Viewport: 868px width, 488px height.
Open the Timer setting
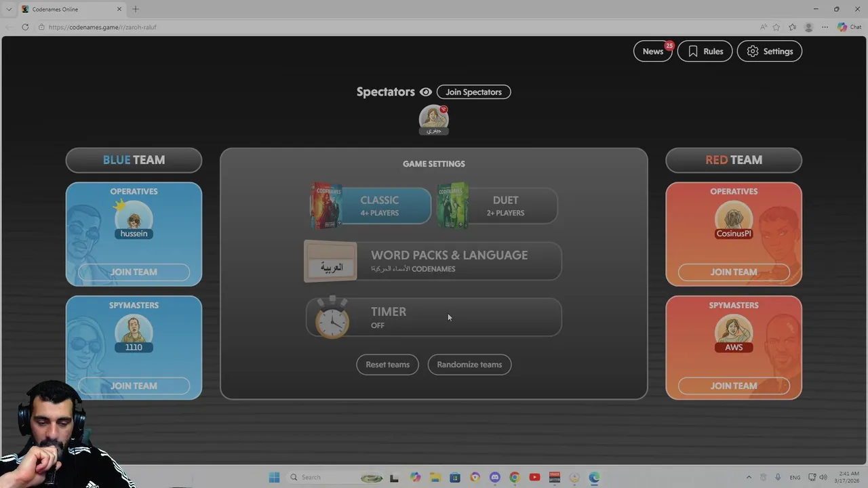pos(433,317)
